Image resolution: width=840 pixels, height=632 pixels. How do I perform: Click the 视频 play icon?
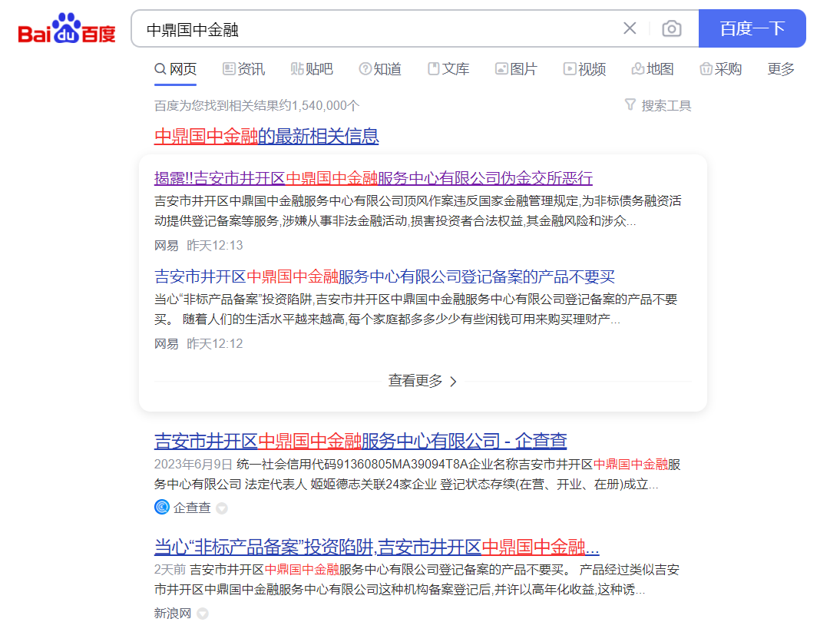coord(570,68)
